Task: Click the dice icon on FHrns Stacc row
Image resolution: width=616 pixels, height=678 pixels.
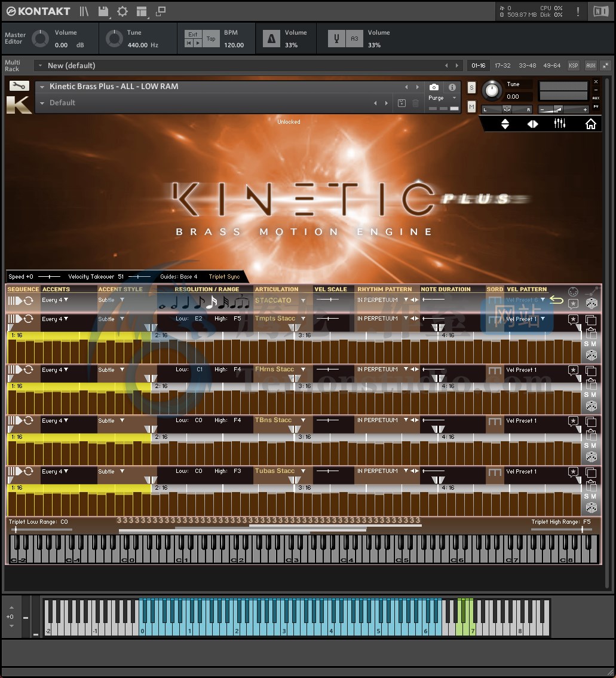Action: pyautogui.click(x=592, y=406)
